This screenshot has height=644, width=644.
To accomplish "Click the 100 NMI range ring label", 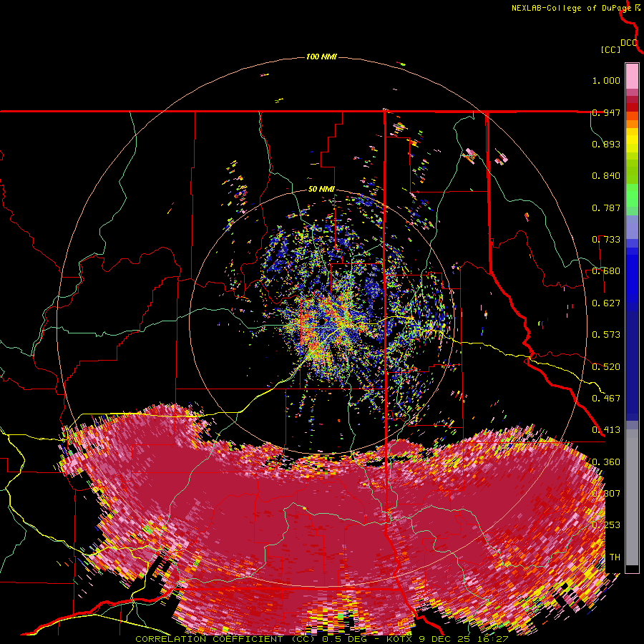I will coord(321,57).
